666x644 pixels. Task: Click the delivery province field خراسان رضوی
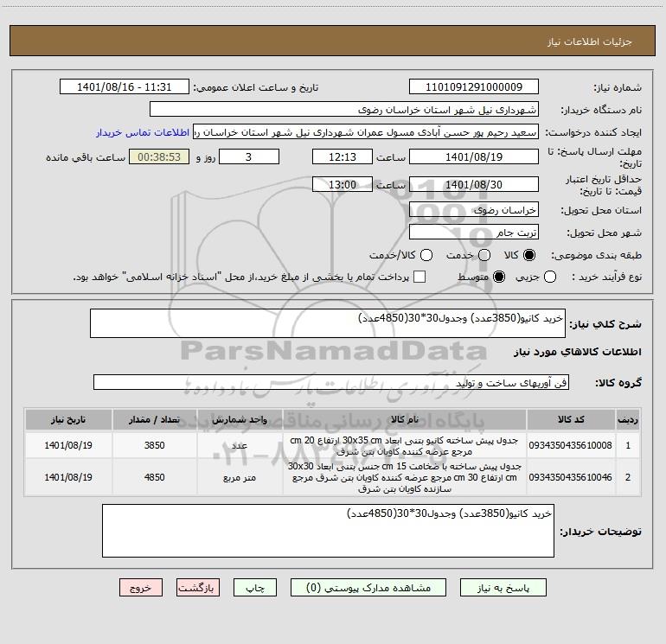[x=474, y=209]
